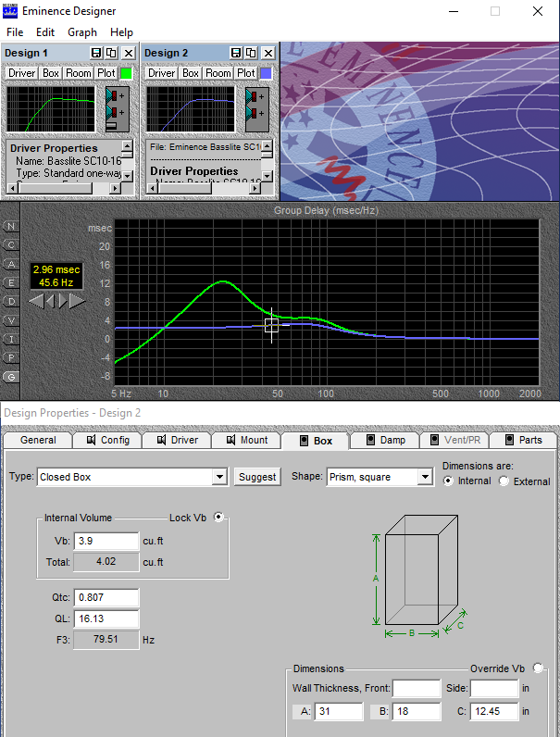Select the A graph type button
Viewport: 560px width, 737px height.
coord(11,264)
